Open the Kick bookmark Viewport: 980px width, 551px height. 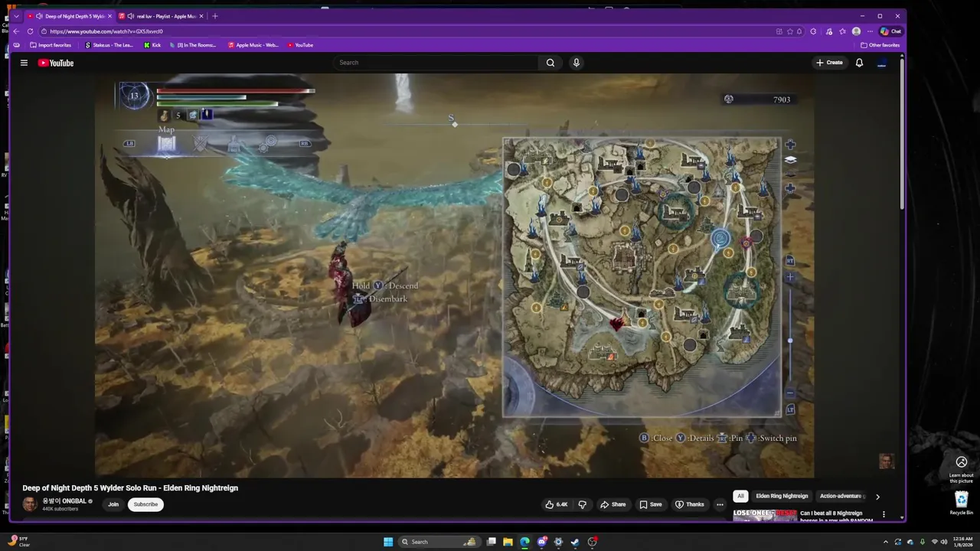point(152,45)
